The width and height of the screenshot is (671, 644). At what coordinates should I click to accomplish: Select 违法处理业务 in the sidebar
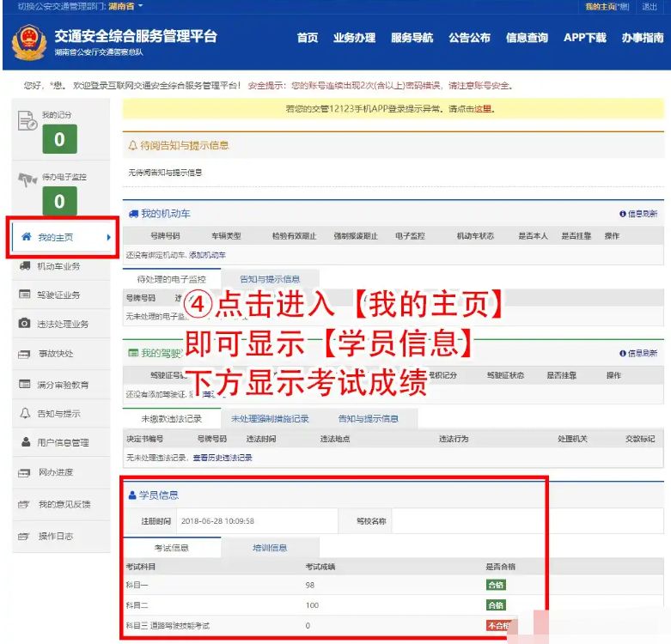pyautogui.click(x=61, y=324)
